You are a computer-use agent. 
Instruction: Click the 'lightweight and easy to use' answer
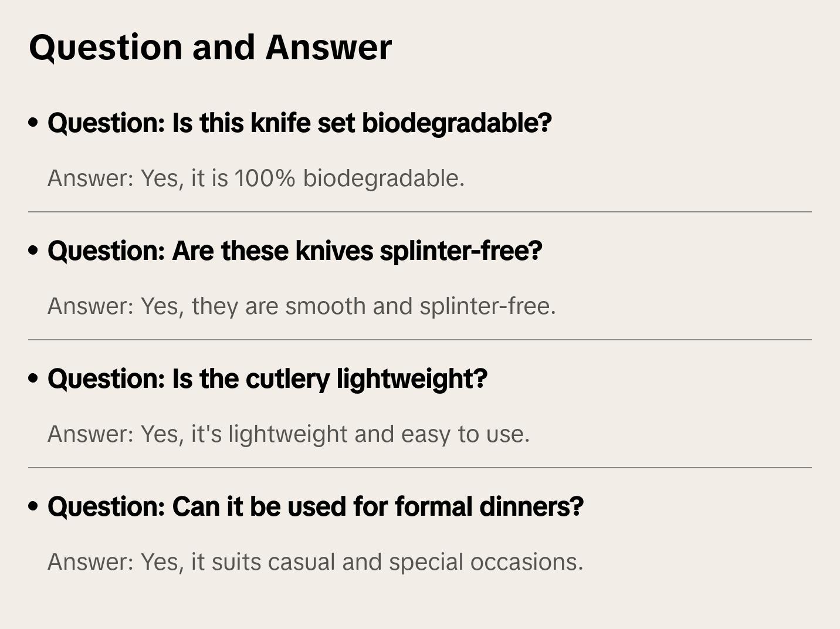[x=288, y=434]
